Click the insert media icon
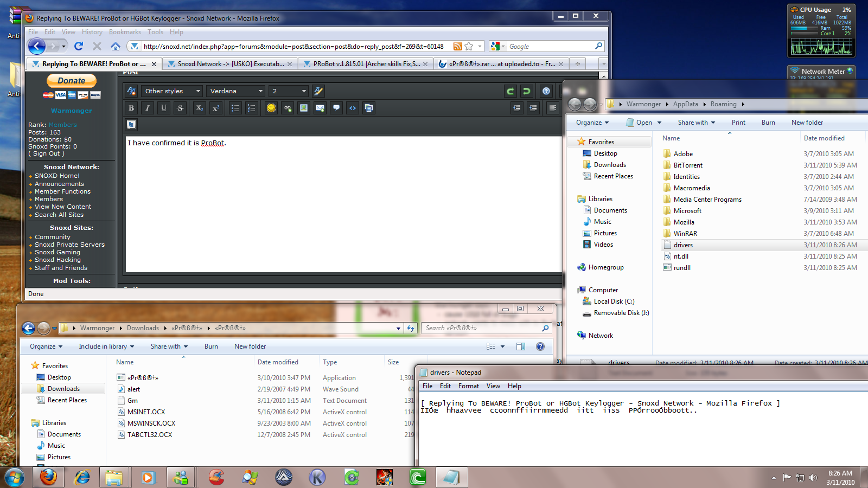 369,108
